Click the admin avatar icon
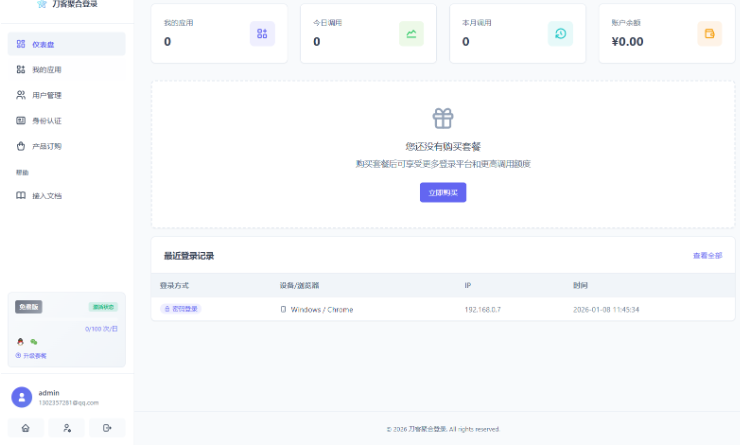740x448 pixels. [21, 397]
